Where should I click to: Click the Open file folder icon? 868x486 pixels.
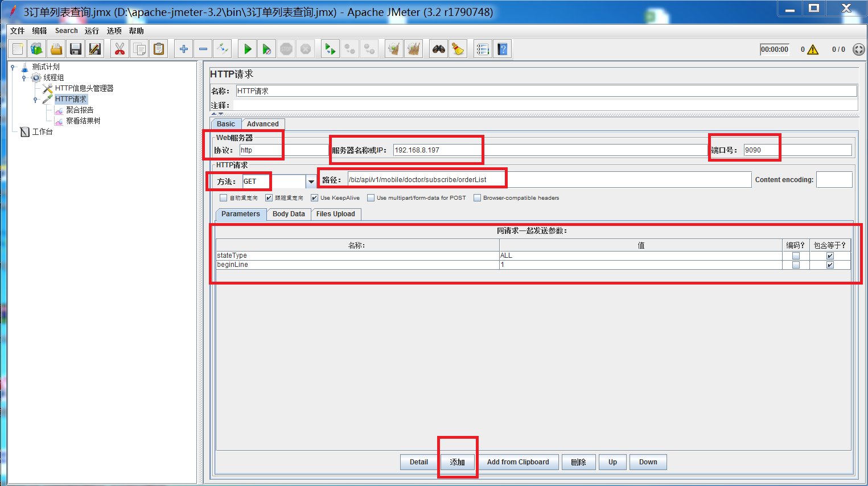coord(56,50)
